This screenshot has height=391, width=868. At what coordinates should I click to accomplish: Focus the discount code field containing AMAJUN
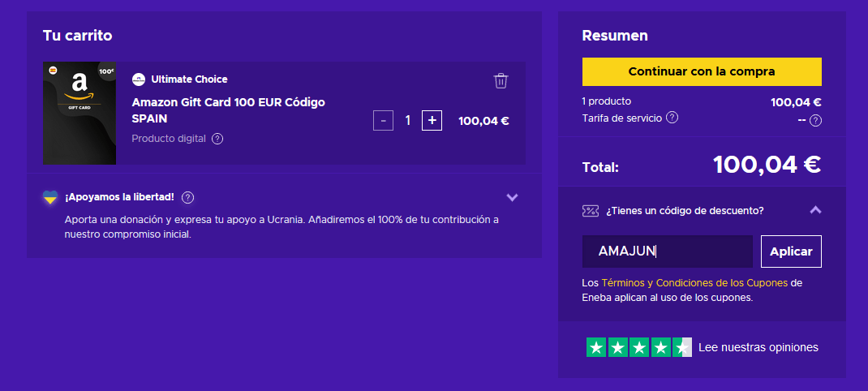[x=667, y=251]
